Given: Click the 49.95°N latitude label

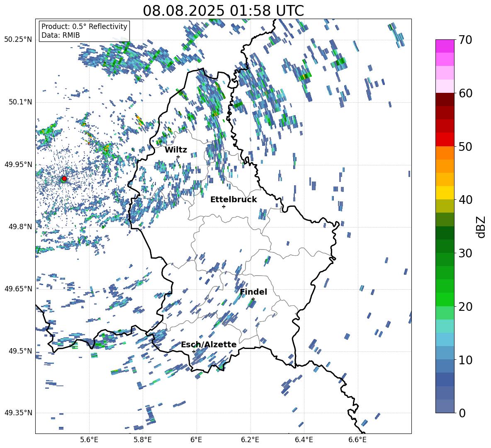Looking at the screenshot, I should coord(18,164).
